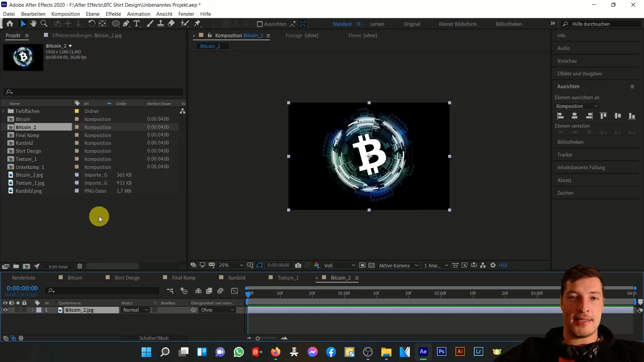
Task: Select the Komposition menu in menu bar
Action: (65, 14)
